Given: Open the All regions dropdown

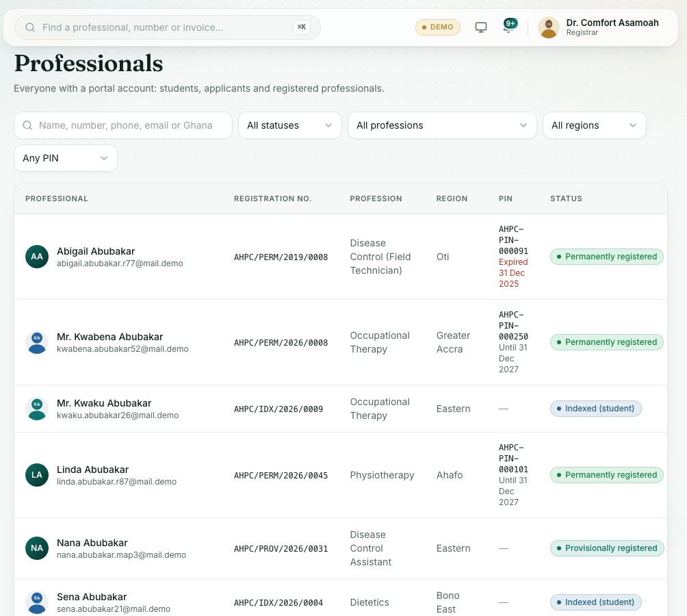Looking at the screenshot, I should [x=594, y=125].
